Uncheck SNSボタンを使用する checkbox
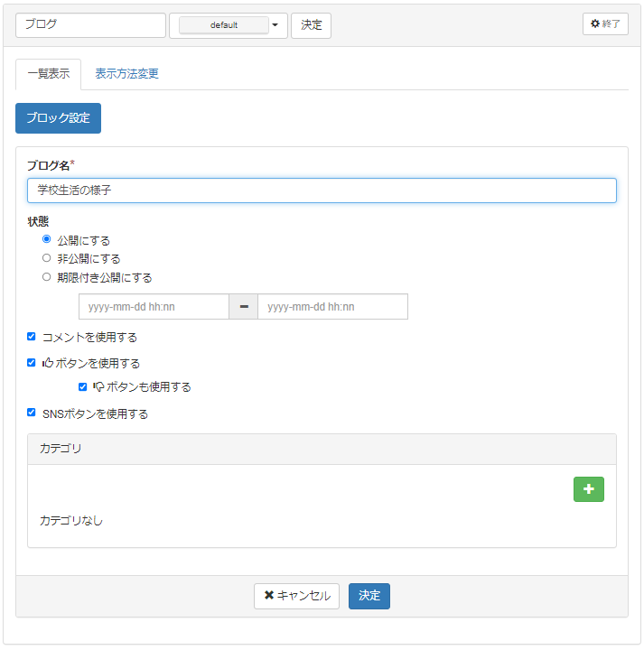The width and height of the screenshot is (644, 650). point(32,413)
